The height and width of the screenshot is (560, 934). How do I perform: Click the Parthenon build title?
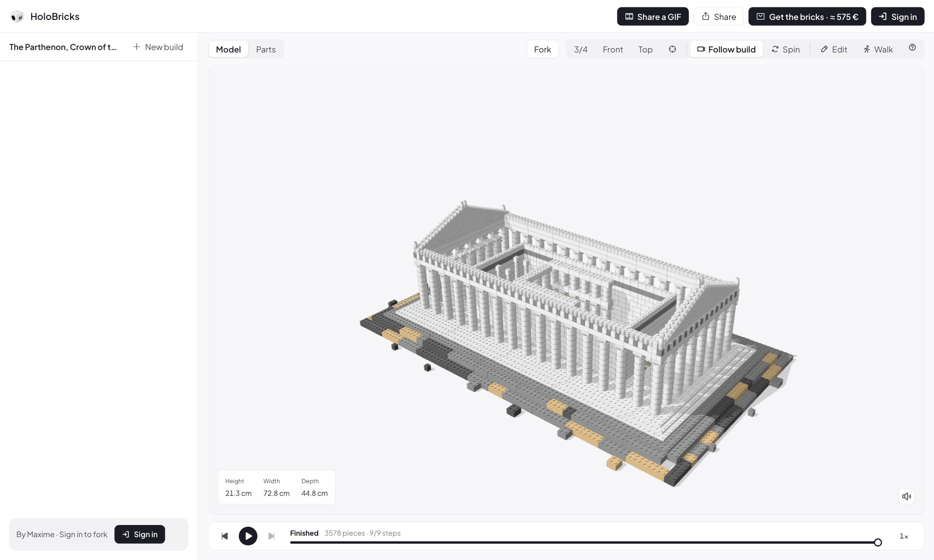[63, 47]
